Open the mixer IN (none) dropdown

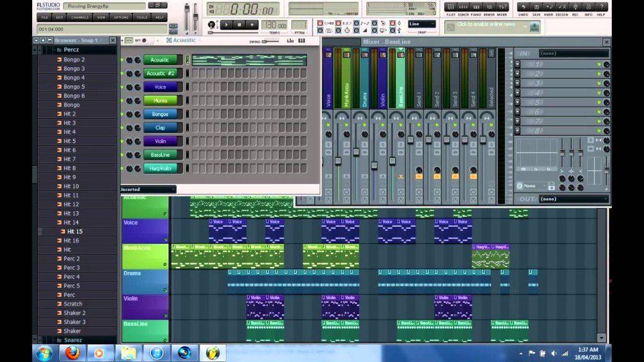(574, 53)
